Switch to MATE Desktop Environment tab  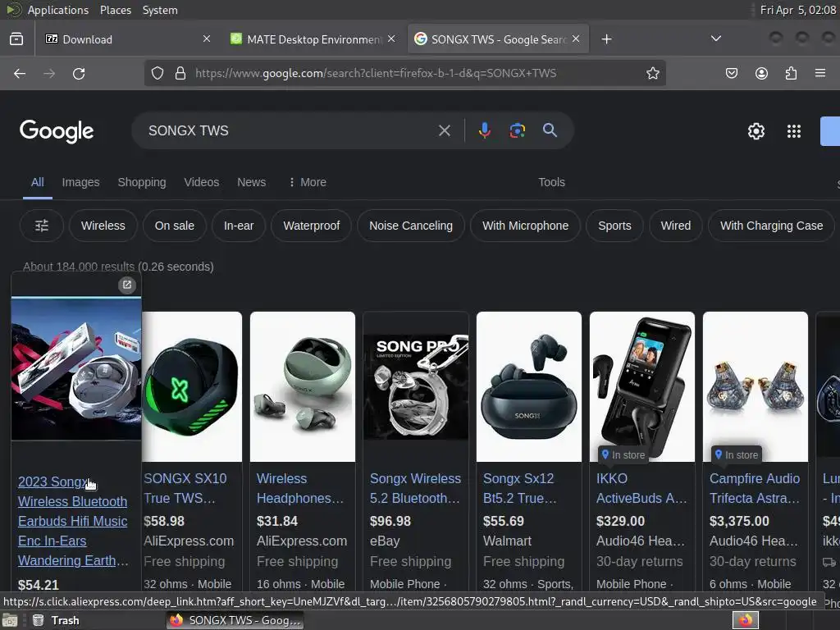coord(313,39)
